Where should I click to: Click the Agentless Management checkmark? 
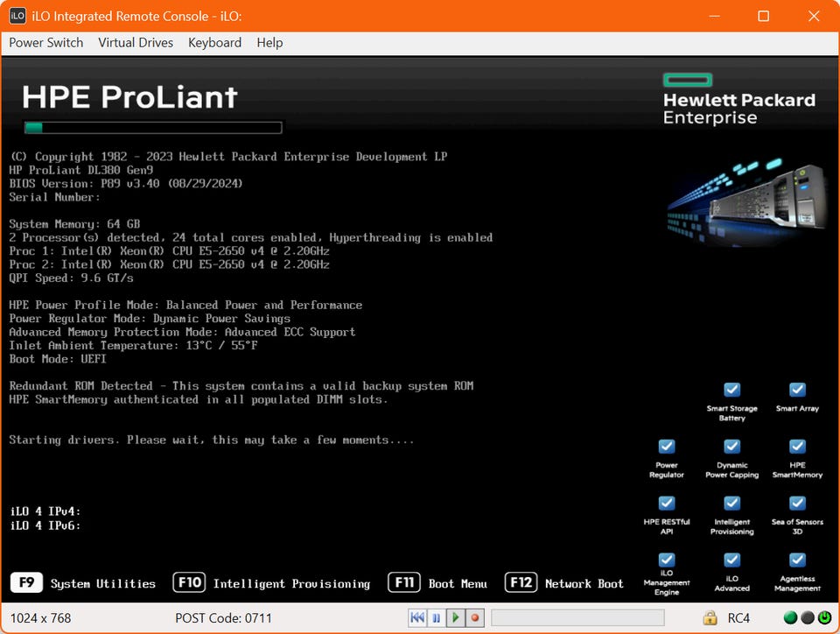pyautogui.click(x=797, y=560)
